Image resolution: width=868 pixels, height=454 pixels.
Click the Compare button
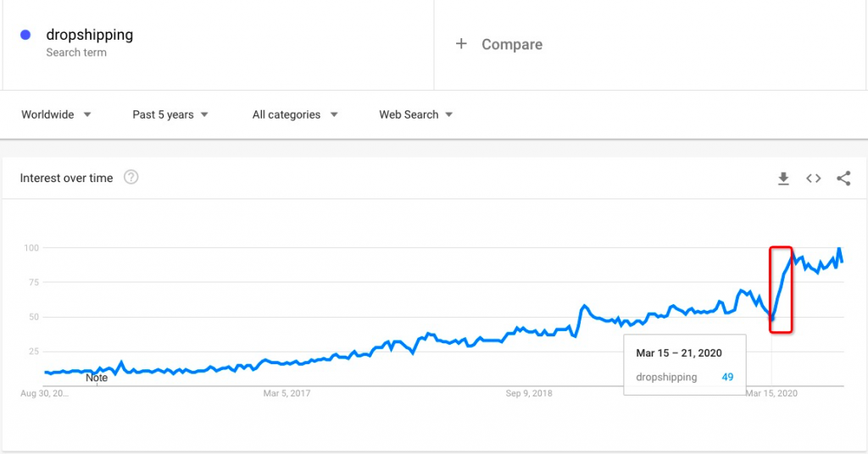coord(498,44)
